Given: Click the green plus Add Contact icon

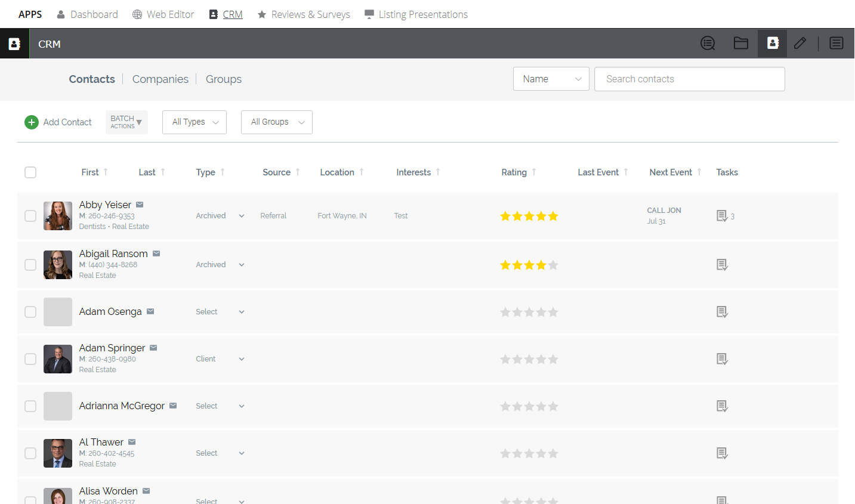Looking at the screenshot, I should tap(32, 122).
